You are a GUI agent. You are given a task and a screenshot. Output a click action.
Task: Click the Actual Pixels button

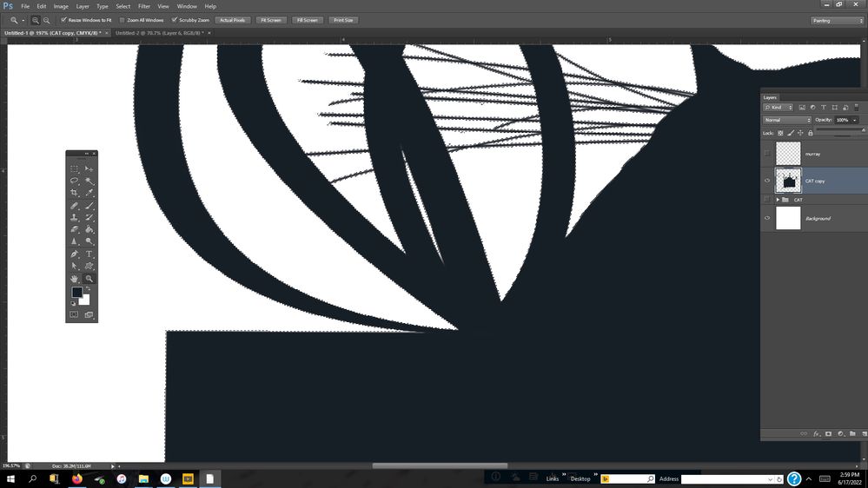coord(233,20)
